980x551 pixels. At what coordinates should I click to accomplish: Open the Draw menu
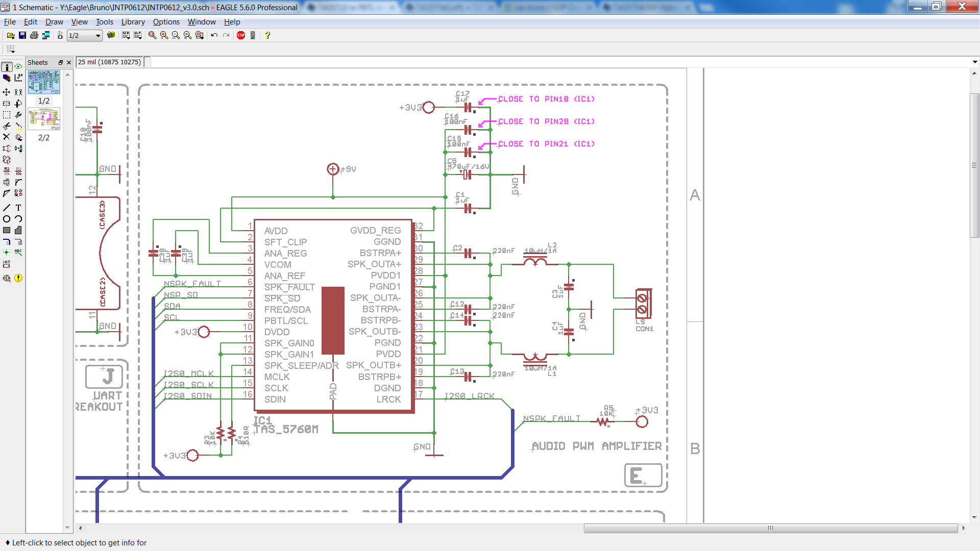click(x=54, y=22)
